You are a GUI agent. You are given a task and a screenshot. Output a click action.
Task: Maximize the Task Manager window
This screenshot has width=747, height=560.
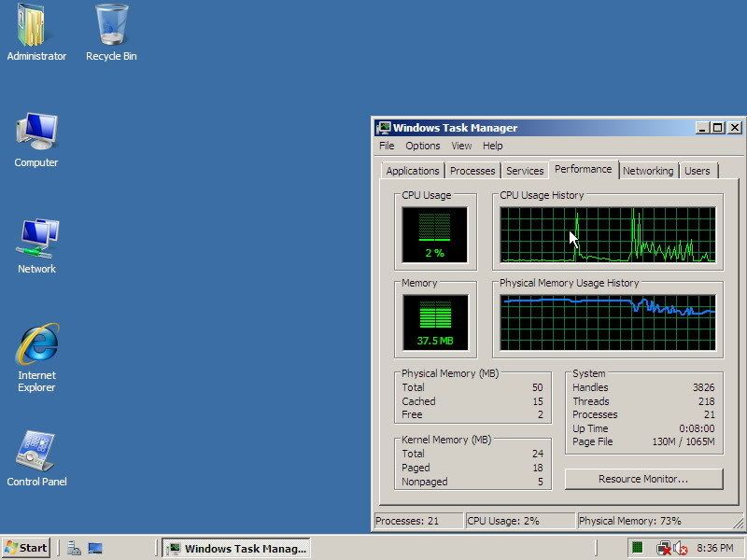pos(717,128)
